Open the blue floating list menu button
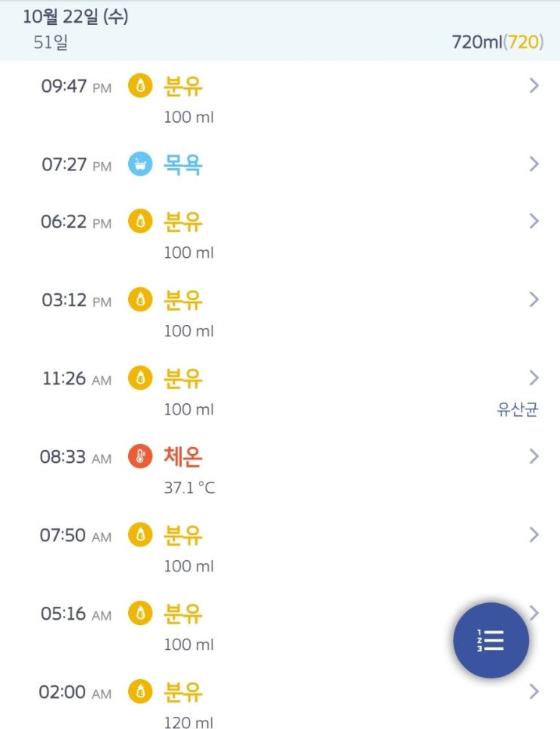Viewport: 560px width, 729px height. pyautogui.click(x=491, y=640)
